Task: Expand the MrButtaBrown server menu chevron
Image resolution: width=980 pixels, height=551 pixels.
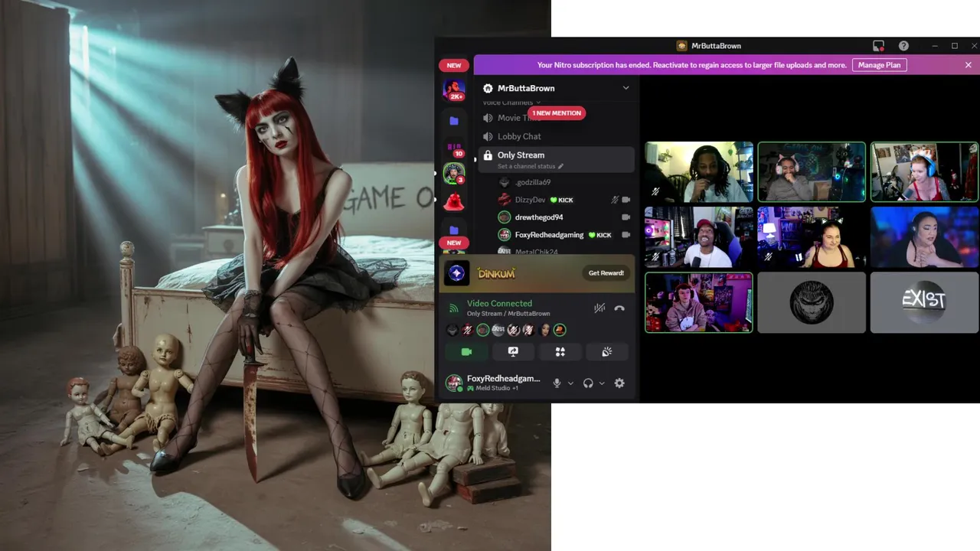Action: (626, 88)
